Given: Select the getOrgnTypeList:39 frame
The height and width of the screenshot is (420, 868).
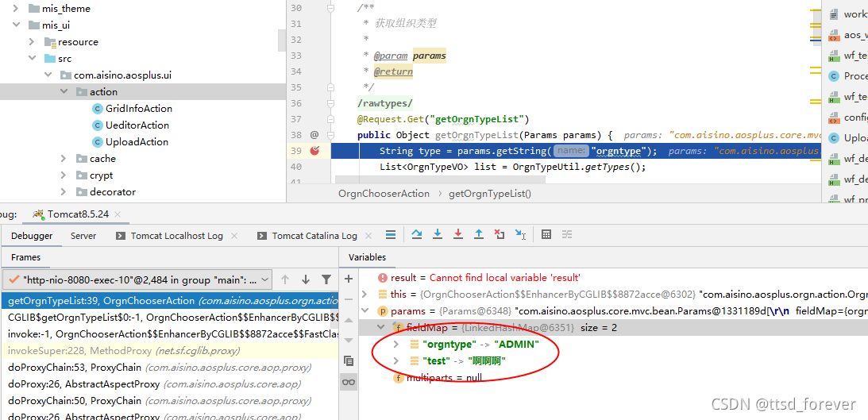Looking at the screenshot, I should (169, 301).
